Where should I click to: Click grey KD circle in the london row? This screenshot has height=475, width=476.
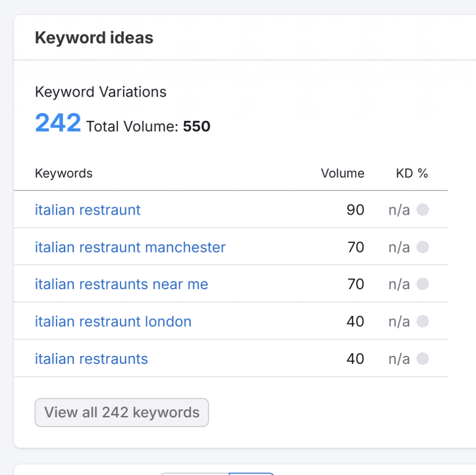tap(423, 322)
